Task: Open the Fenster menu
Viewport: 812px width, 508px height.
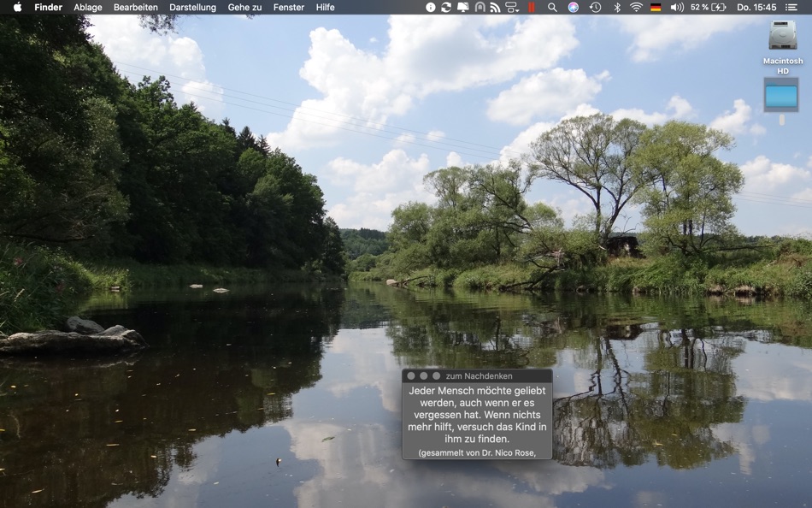Action: pos(288,7)
